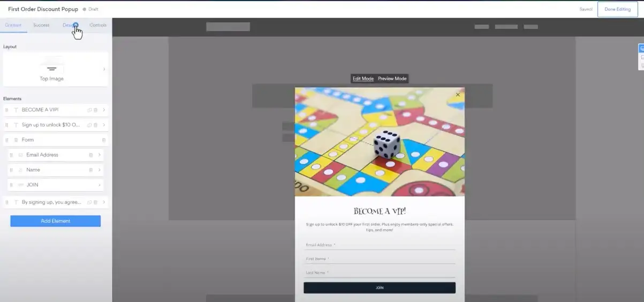Click the drag handle of Email Address row
The image size is (644, 302).
(x=11, y=155)
